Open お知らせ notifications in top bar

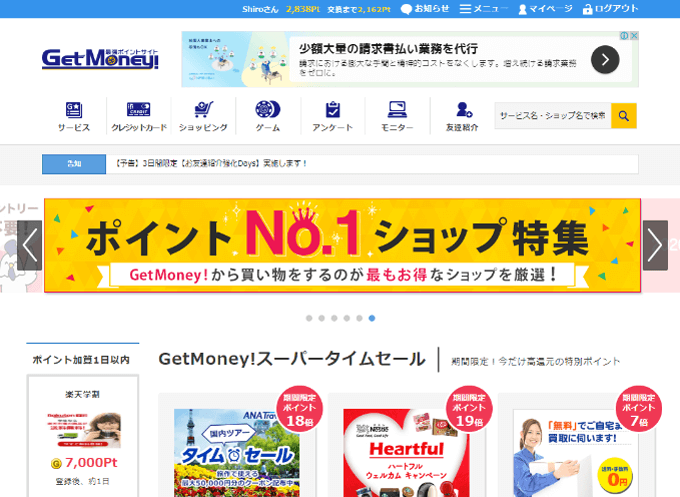point(425,9)
